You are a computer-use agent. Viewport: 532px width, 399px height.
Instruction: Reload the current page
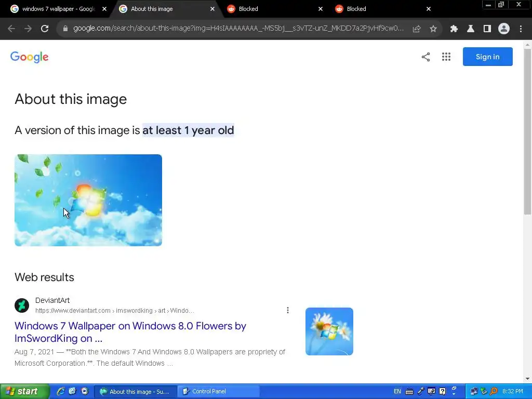point(45,29)
